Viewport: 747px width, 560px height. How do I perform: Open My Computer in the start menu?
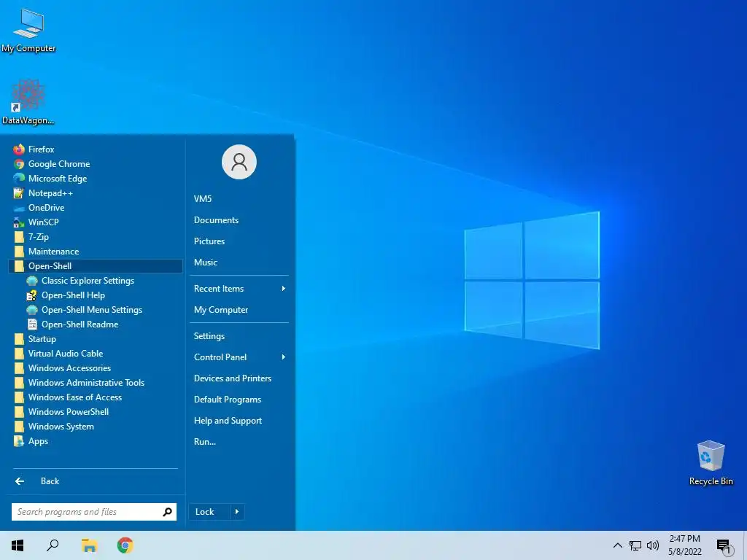click(239, 310)
